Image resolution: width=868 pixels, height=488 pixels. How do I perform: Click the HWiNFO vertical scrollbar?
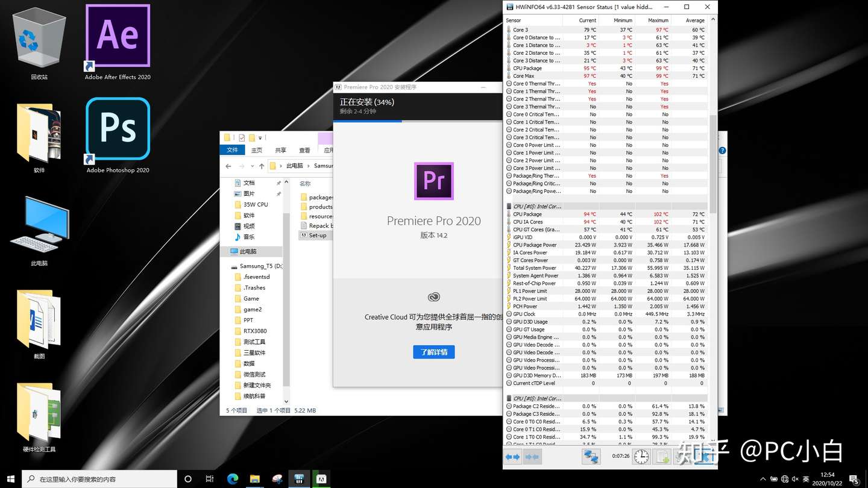(713, 164)
